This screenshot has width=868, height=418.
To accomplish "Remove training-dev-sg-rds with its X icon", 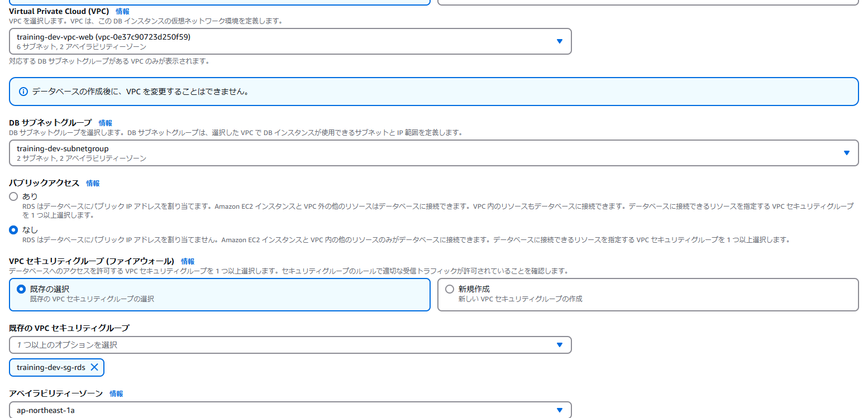I will tap(93, 367).
